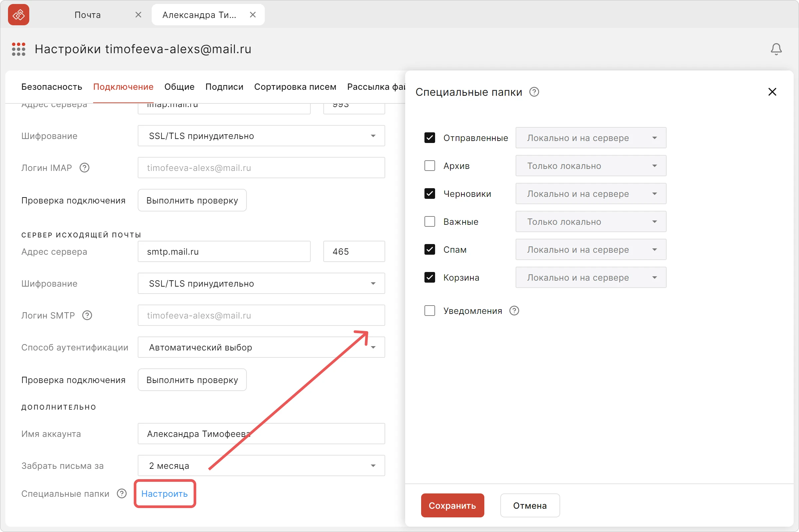
Task: Uncheck the Отправленные folder checkbox
Action: pos(429,138)
